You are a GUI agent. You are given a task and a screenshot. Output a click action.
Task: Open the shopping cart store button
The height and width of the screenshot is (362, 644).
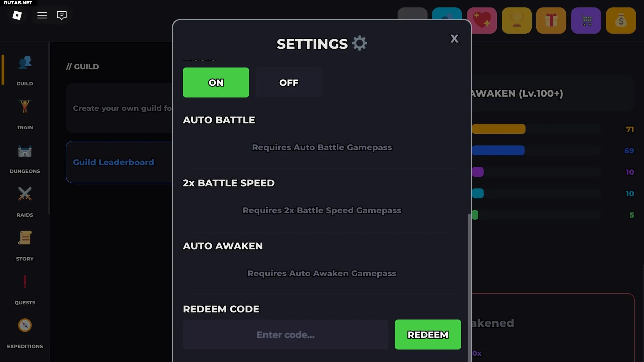586,21
